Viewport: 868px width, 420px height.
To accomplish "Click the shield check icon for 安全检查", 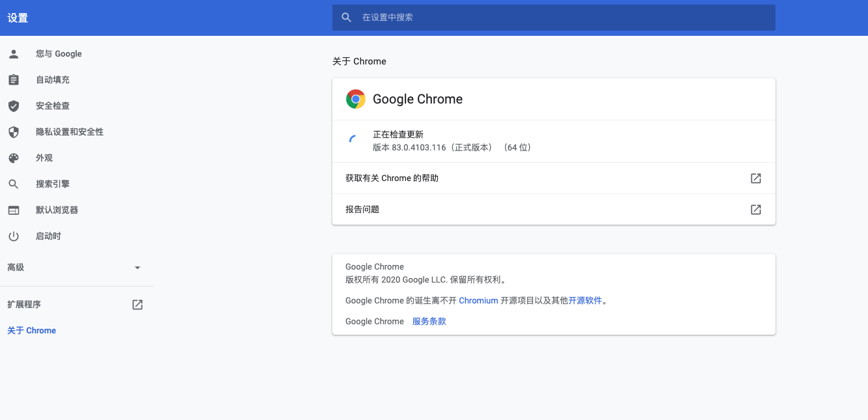I will [14, 105].
